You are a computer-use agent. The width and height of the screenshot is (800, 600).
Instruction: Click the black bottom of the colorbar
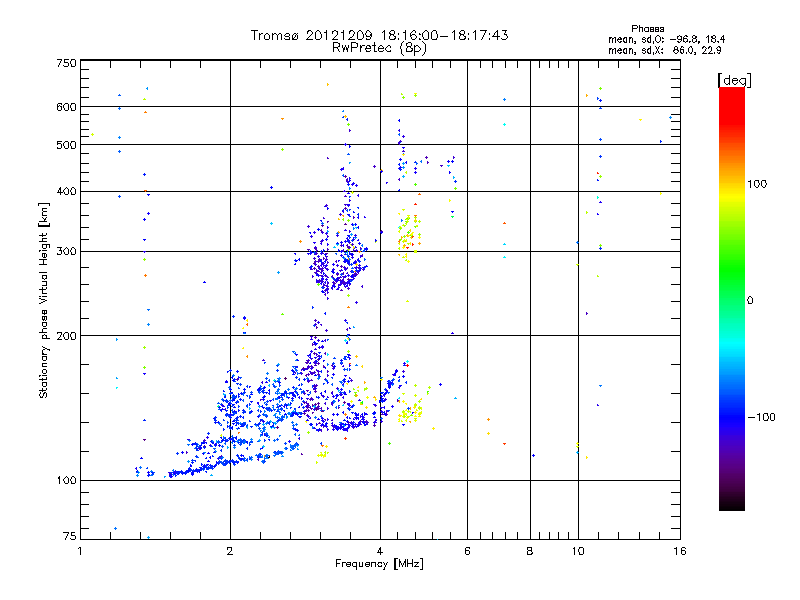(x=732, y=503)
